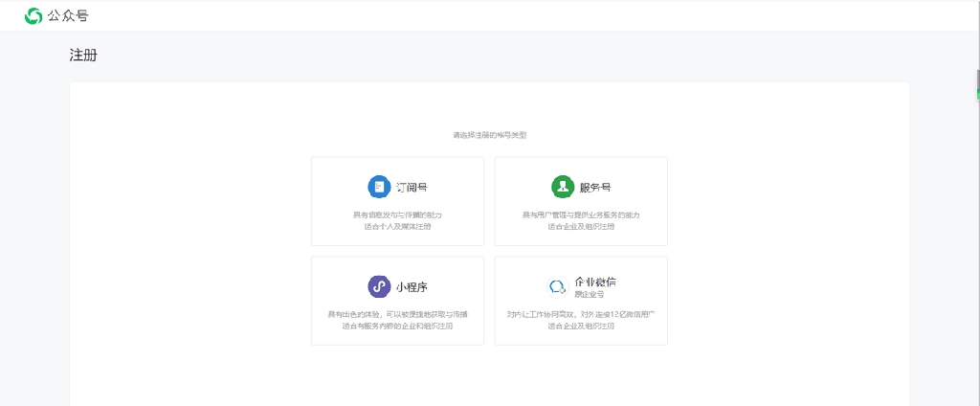The height and width of the screenshot is (406, 980).
Task: Click the 服务号 title text
Action: pos(595,187)
